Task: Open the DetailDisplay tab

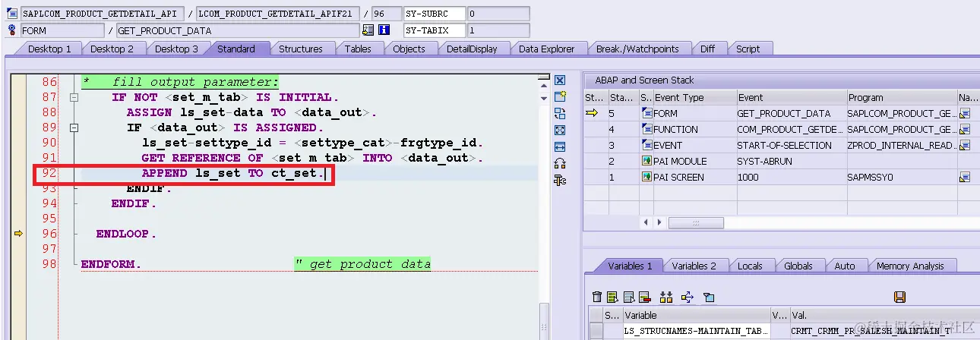Action: coord(472,49)
